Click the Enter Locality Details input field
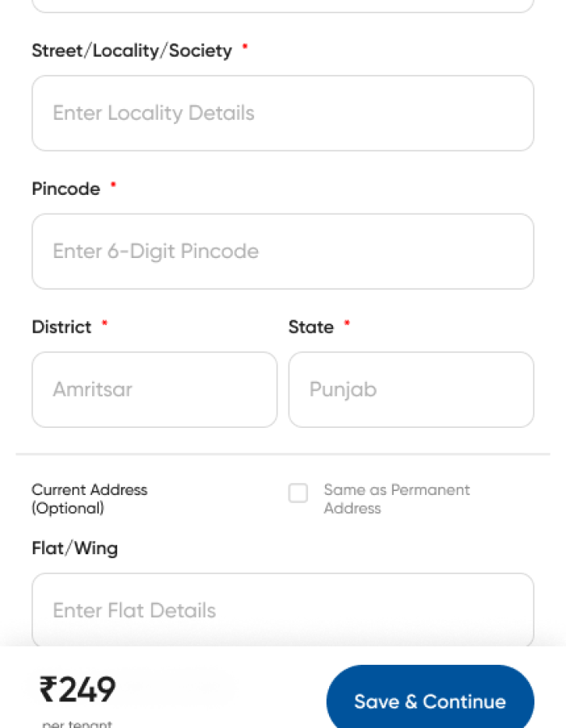 pyautogui.click(x=283, y=113)
